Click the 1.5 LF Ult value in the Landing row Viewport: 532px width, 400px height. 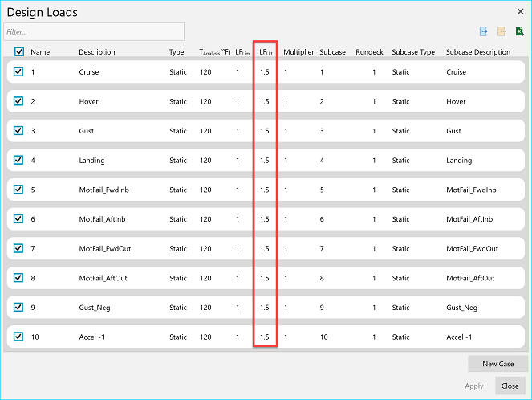click(x=265, y=161)
